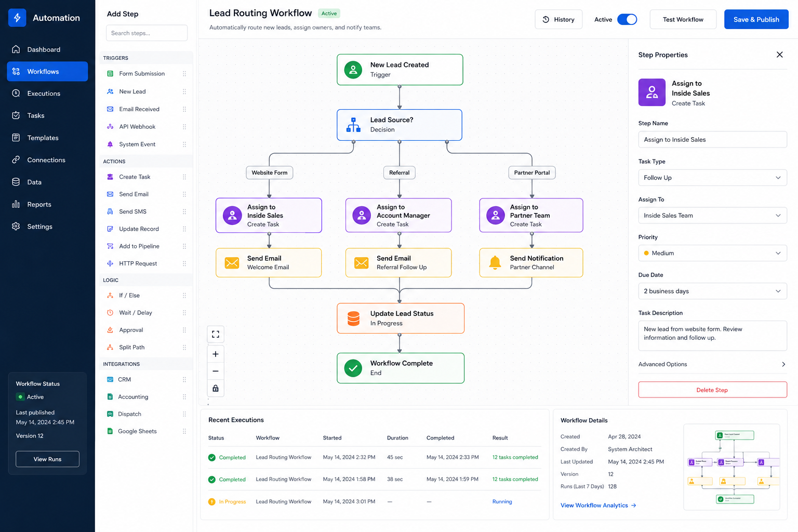Click the Assign to Partner Team node icon
The height and width of the screenshot is (532, 798).
click(496, 215)
